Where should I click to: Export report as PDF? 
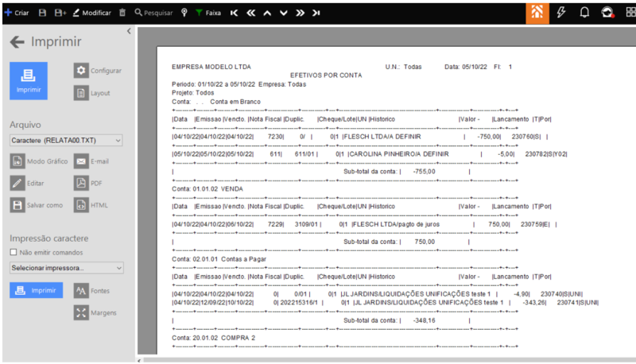pyautogui.click(x=88, y=184)
